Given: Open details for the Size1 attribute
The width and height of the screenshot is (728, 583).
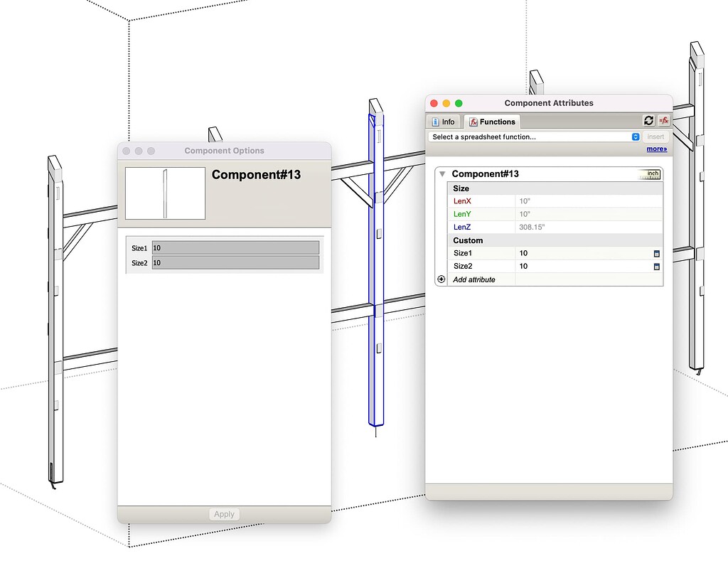Looking at the screenshot, I should (x=657, y=253).
